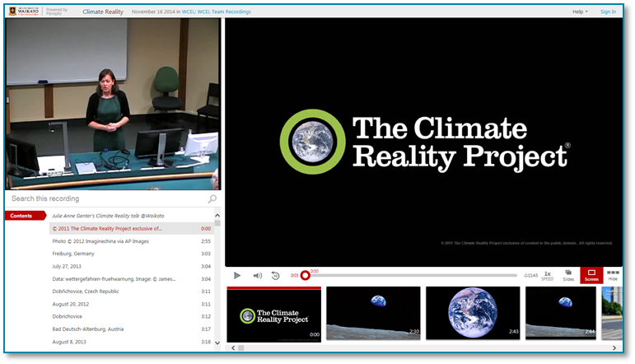The height and width of the screenshot is (364, 635).
Task: Click the main slide video display
Action: pyautogui.click(x=423, y=142)
